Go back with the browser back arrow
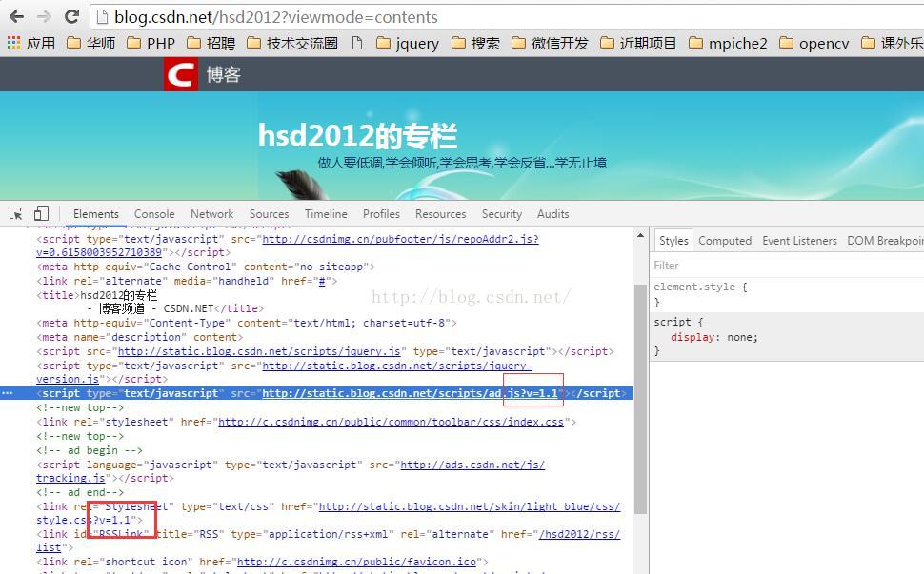 click(x=16, y=16)
